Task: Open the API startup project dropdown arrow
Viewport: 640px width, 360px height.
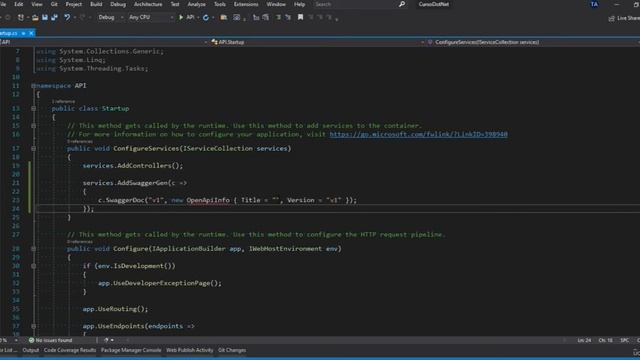Action: tap(198, 18)
